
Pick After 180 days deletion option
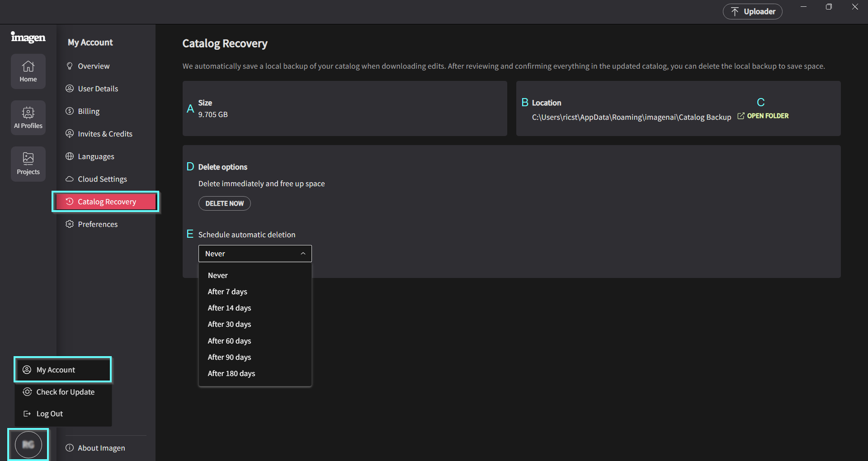[231, 373]
